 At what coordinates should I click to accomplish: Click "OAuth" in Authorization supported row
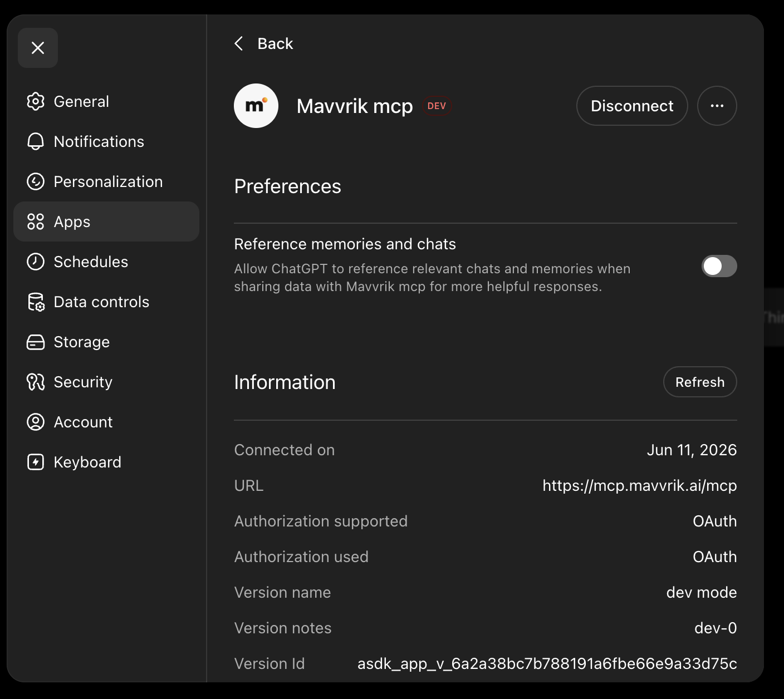[x=715, y=521]
